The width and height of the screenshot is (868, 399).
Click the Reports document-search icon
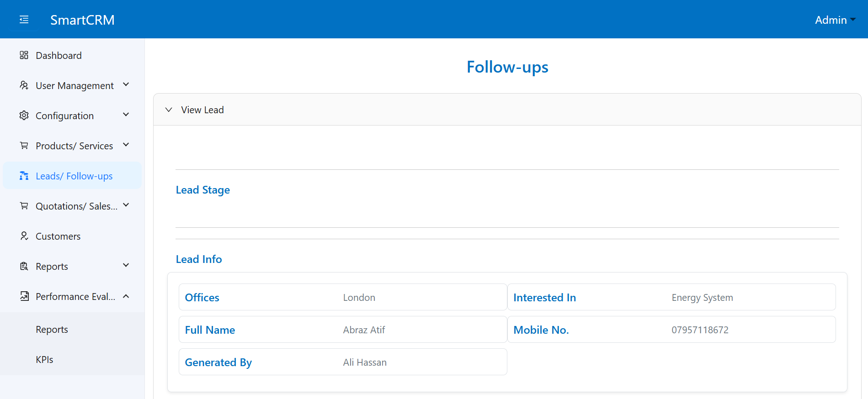pyautogui.click(x=24, y=266)
